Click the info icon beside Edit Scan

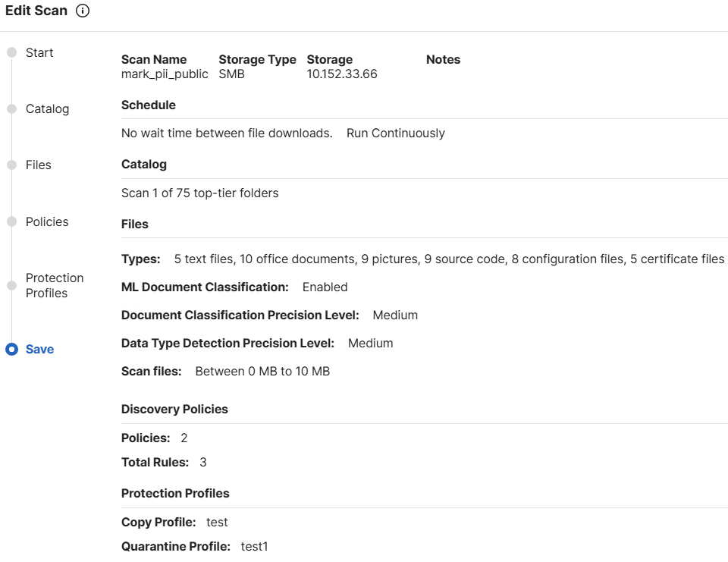pos(83,11)
